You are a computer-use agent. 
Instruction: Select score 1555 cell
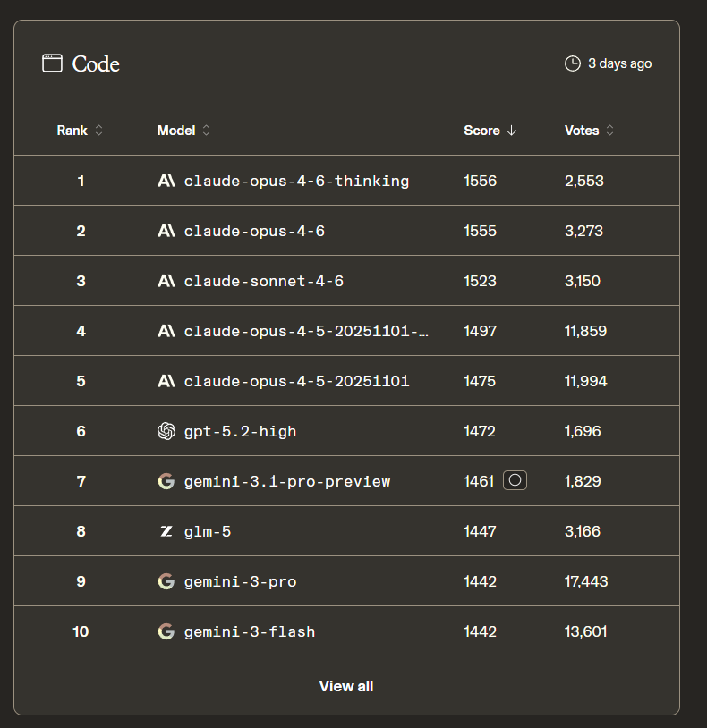481,231
